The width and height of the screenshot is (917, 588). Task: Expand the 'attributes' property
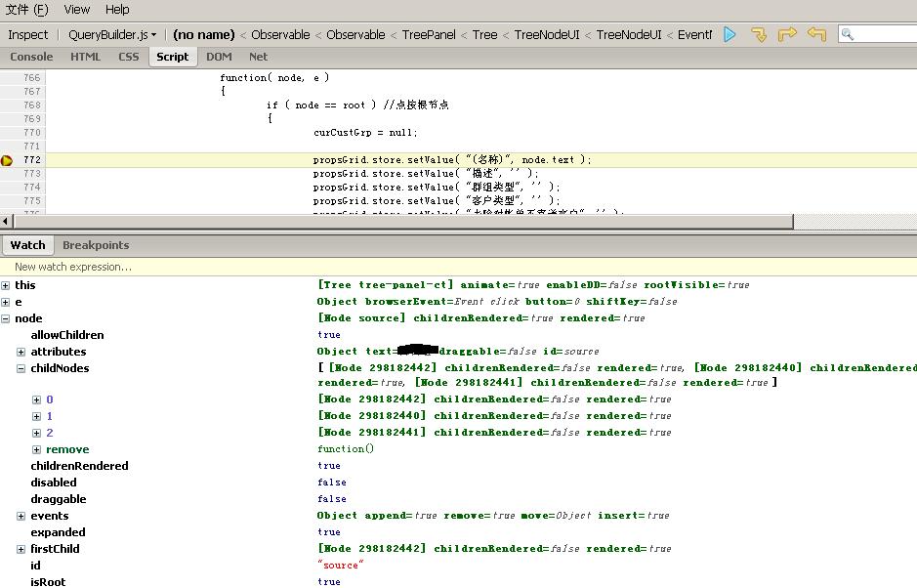21,352
